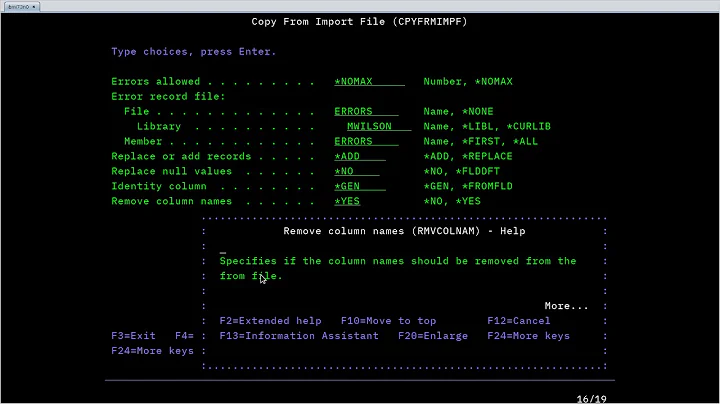Select F3=Exit on main screen

[133, 336]
